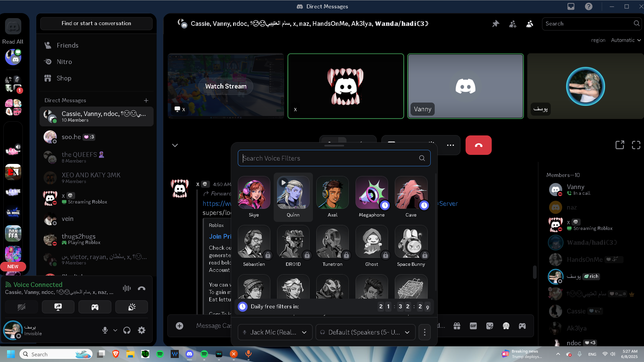Open the soo.he direct message
644x362 pixels.
(96, 137)
